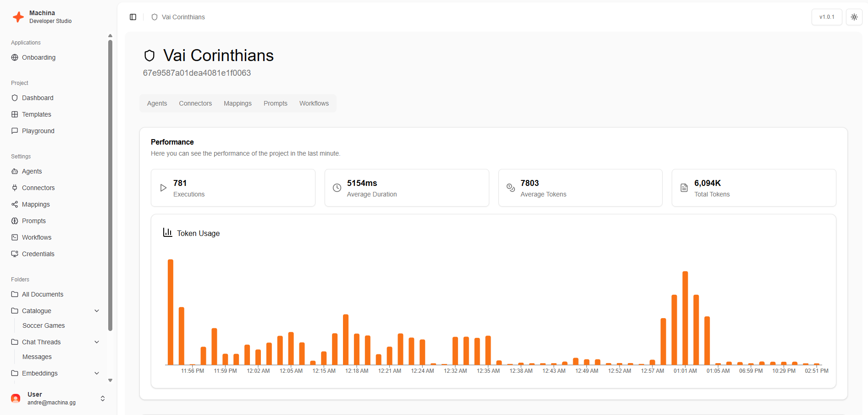Click the Chat Threads folder icon
This screenshot has height=415, width=868.
coord(15,342)
